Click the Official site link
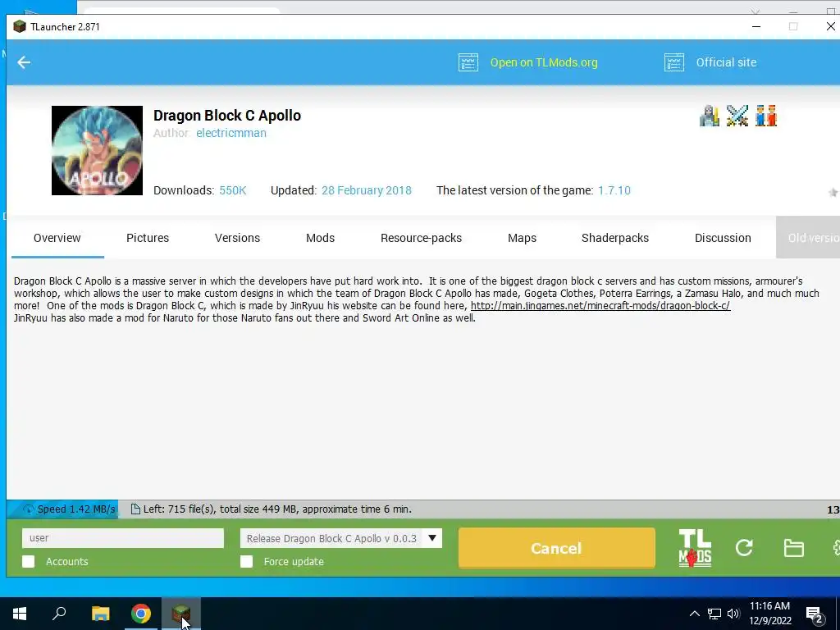This screenshot has height=630, width=840. click(727, 62)
